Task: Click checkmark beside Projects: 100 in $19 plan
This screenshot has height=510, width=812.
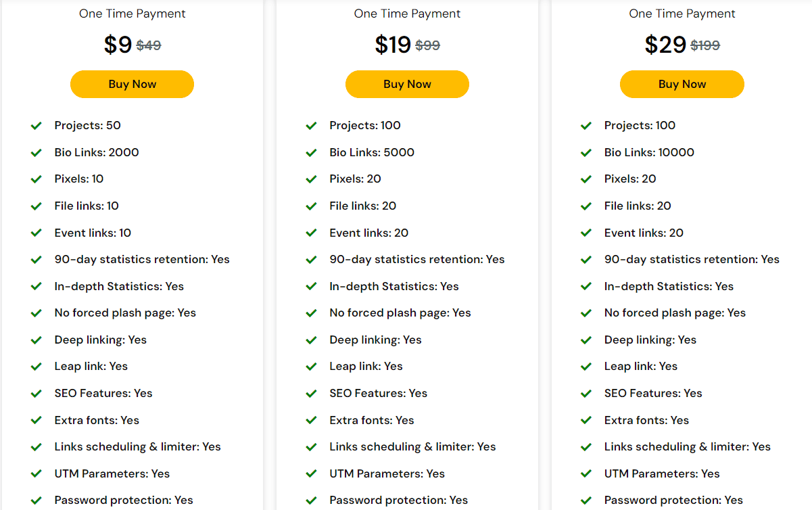Action: click(311, 126)
